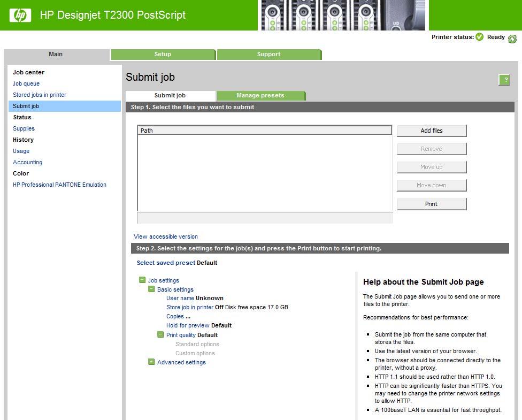Open the Job queue page
This screenshot has width=522, height=420.
(26, 83)
